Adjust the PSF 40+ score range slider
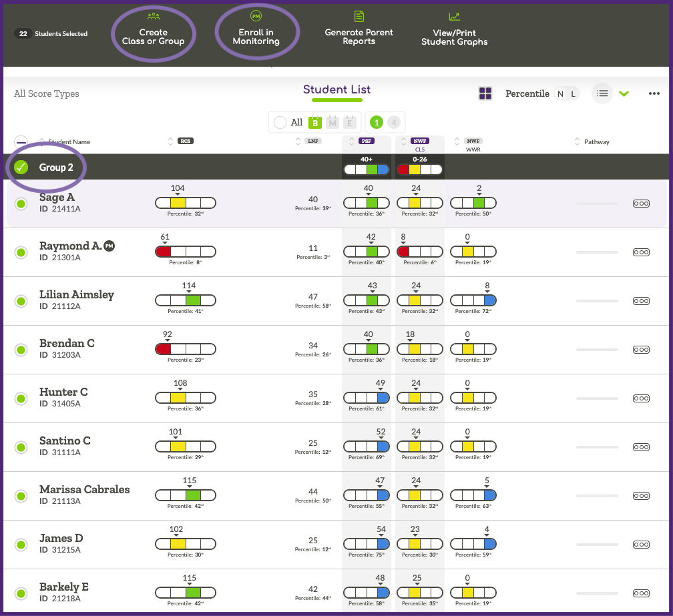 click(x=366, y=170)
